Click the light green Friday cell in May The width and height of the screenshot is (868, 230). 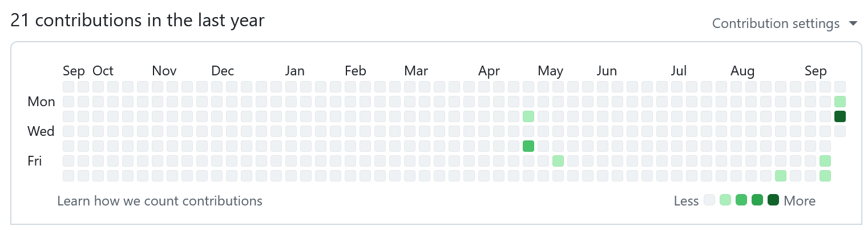tap(558, 161)
